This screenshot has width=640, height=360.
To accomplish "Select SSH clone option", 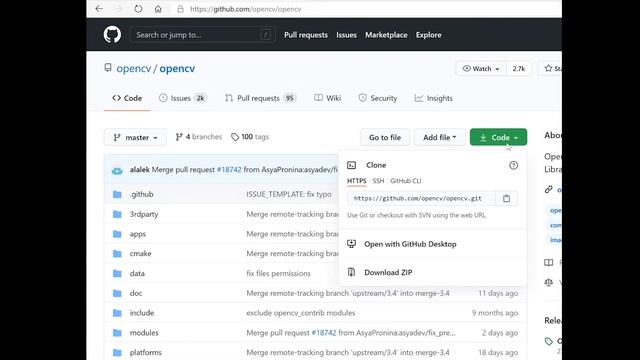I will pos(378,181).
